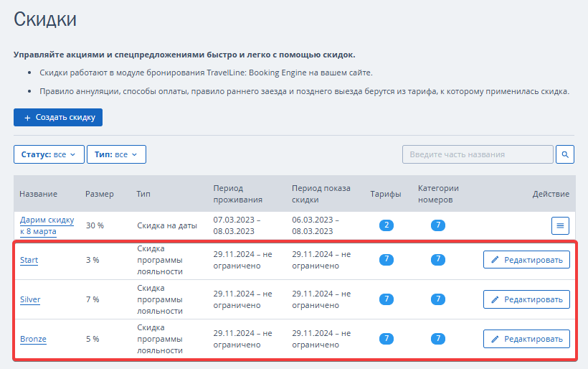Click the 7 % size value

pos(93,299)
